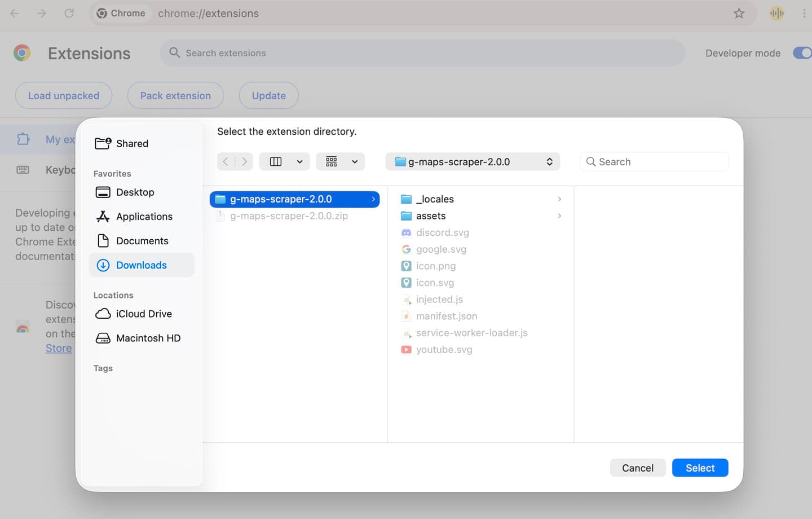Click the Search extensions field
The height and width of the screenshot is (519, 812).
point(422,53)
